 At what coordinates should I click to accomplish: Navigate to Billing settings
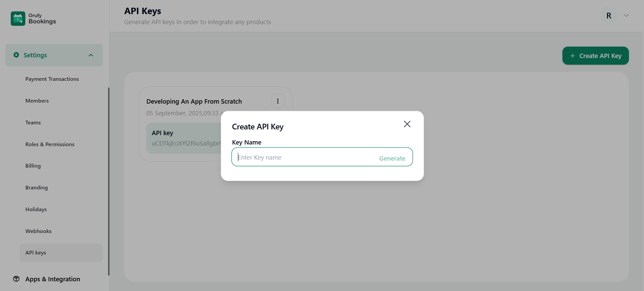click(x=33, y=166)
